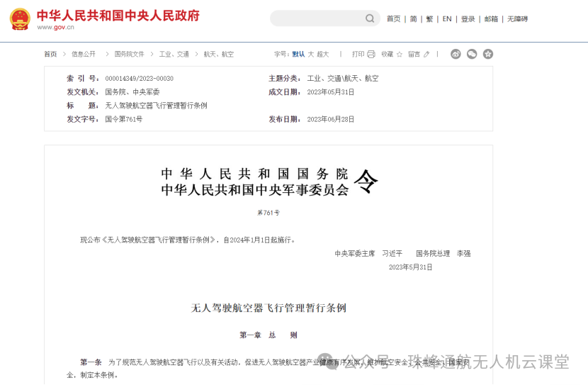Set font size to 默认
This screenshot has height=385, width=588.
pos(298,54)
